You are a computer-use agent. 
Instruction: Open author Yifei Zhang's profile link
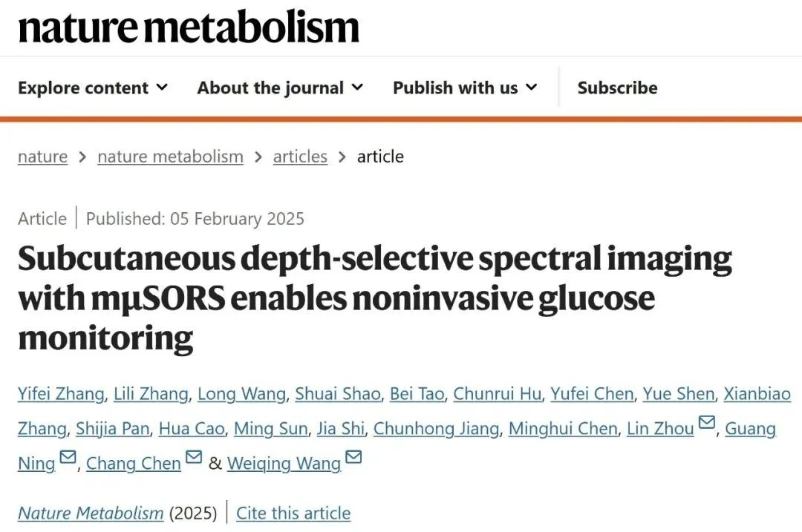[x=61, y=394]
